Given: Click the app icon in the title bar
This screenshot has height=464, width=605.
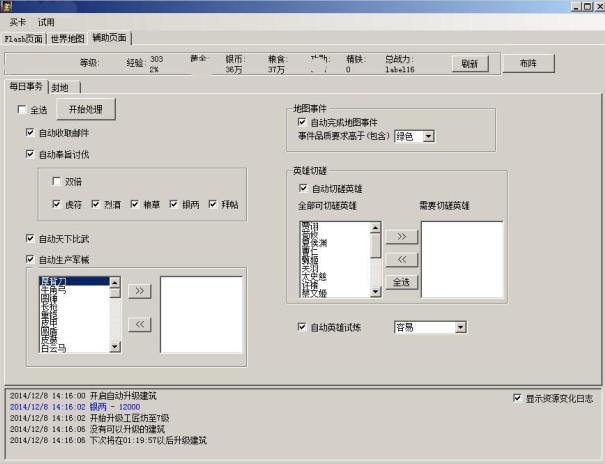Looking at the screenshot, I should (7, 7).
